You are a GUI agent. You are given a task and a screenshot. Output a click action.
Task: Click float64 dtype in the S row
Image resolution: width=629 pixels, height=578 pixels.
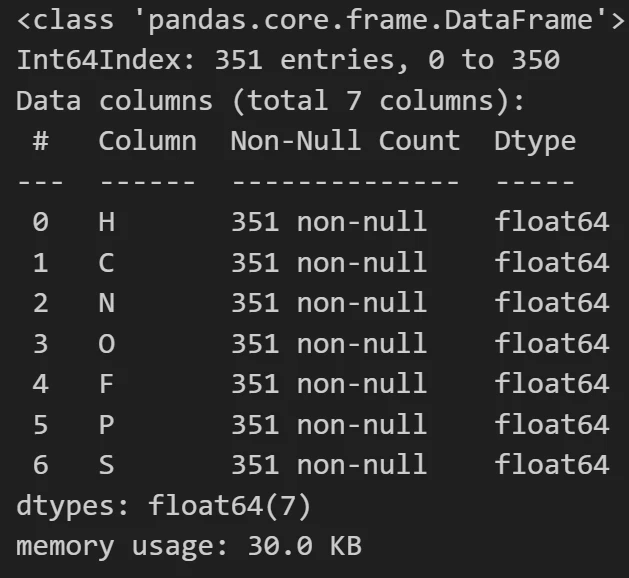click(x=552, y=464)
